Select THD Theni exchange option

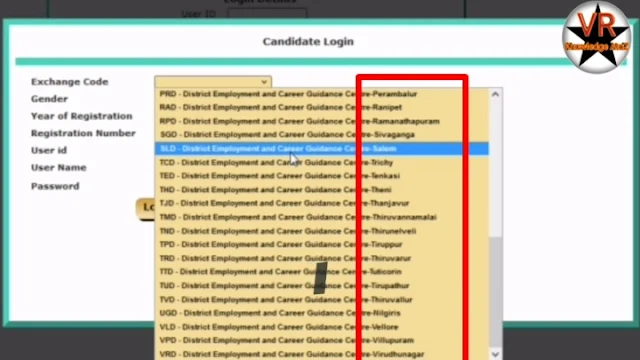pyautogui.click(x=322, y=190)
